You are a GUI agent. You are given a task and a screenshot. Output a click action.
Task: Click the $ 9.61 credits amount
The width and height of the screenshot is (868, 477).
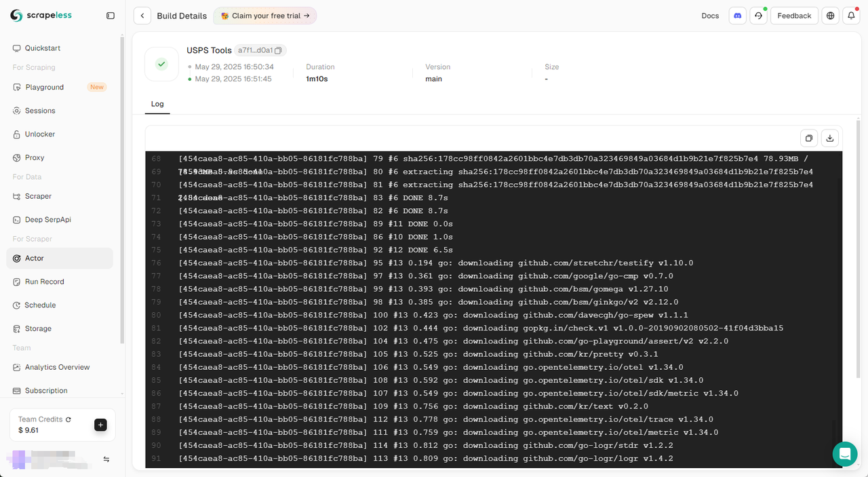pos(28,430)
